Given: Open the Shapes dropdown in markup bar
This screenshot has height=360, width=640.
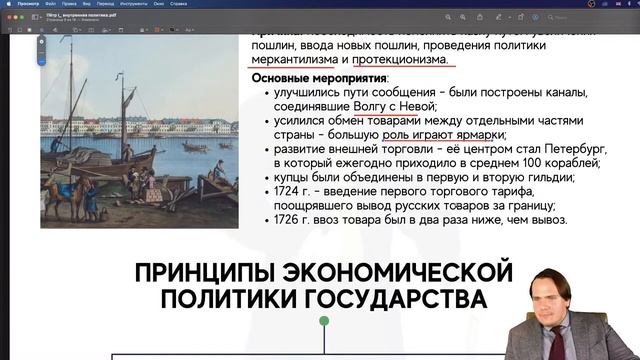Looking at the screenshot, I should 77,30.
